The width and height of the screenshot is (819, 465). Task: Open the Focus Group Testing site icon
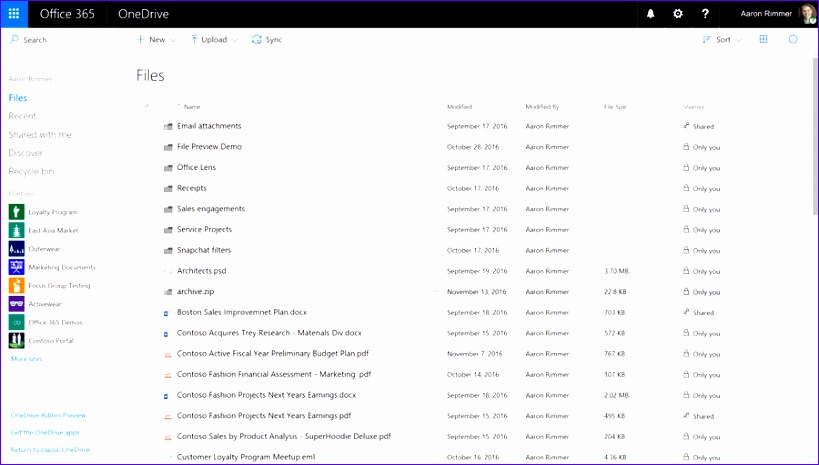click(17, 285)
